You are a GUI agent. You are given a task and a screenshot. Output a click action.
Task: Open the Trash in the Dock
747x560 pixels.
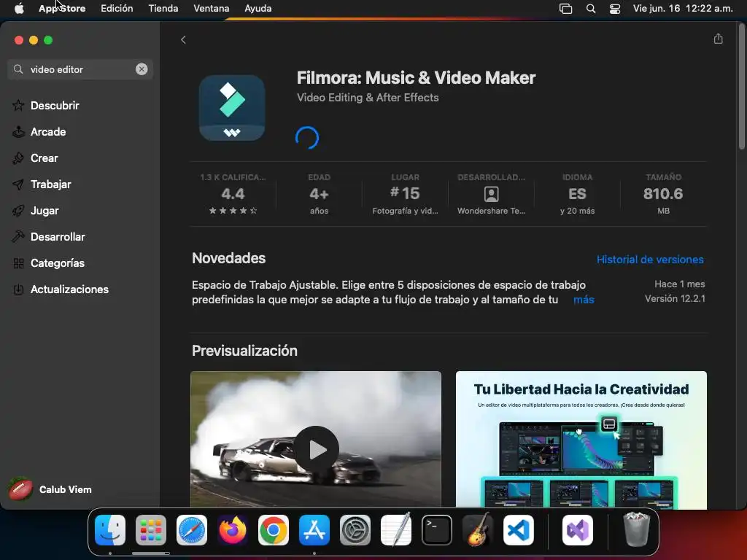coord(636,529)
